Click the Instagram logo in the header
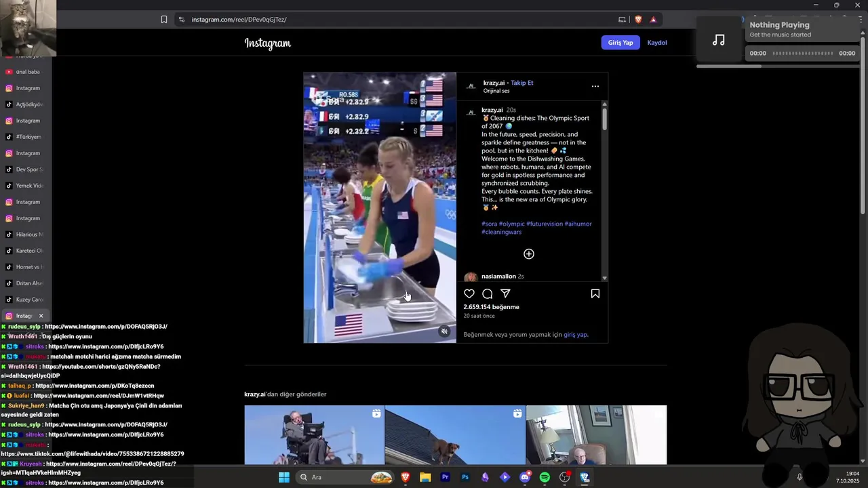The width and height of the screenshot is (868, 488). tap(267, 43)
